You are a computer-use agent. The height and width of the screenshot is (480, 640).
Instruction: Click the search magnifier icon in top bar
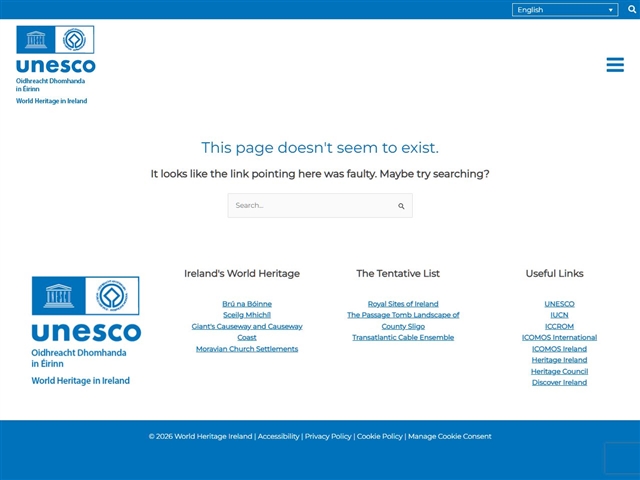click(631, 10)
